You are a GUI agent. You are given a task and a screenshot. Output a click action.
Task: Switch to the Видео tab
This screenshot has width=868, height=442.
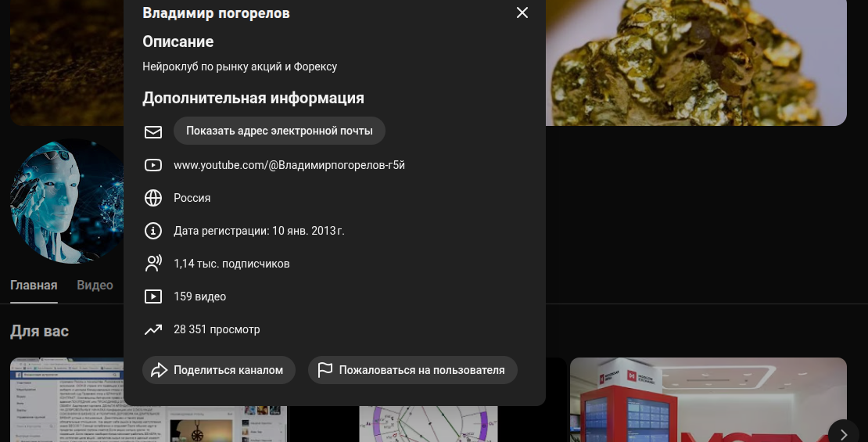click(x=95, y=286)
